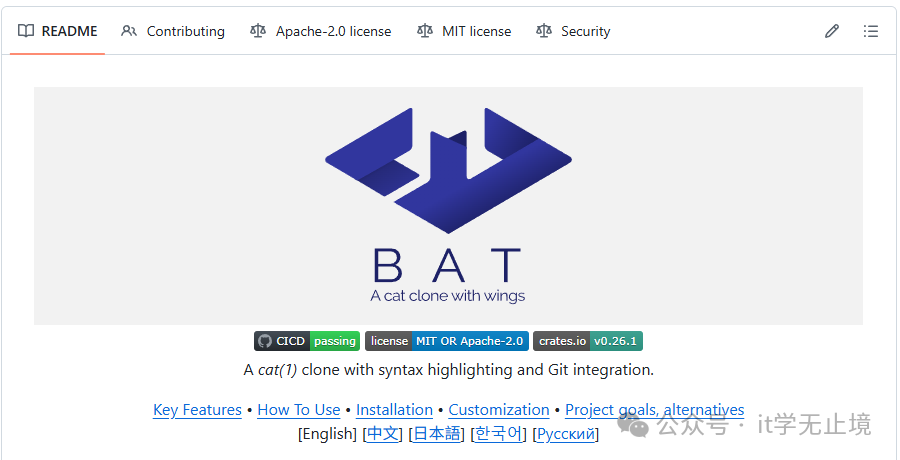
Task: Open the Apache-2.0 license tab
Action: [x=320, y=31]
